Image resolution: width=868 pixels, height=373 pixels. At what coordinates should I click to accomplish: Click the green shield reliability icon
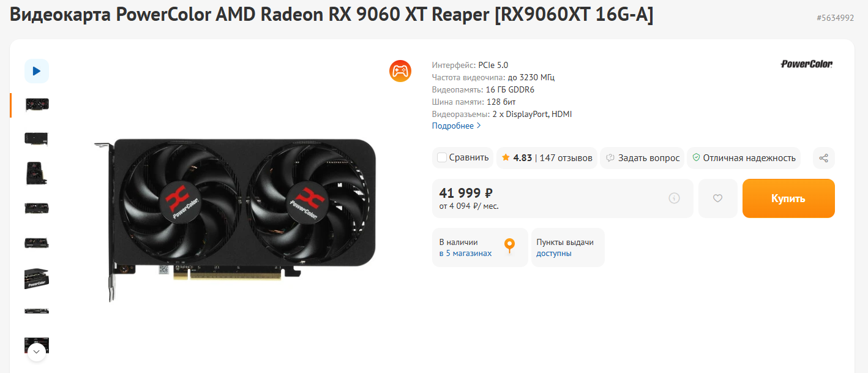696,158
